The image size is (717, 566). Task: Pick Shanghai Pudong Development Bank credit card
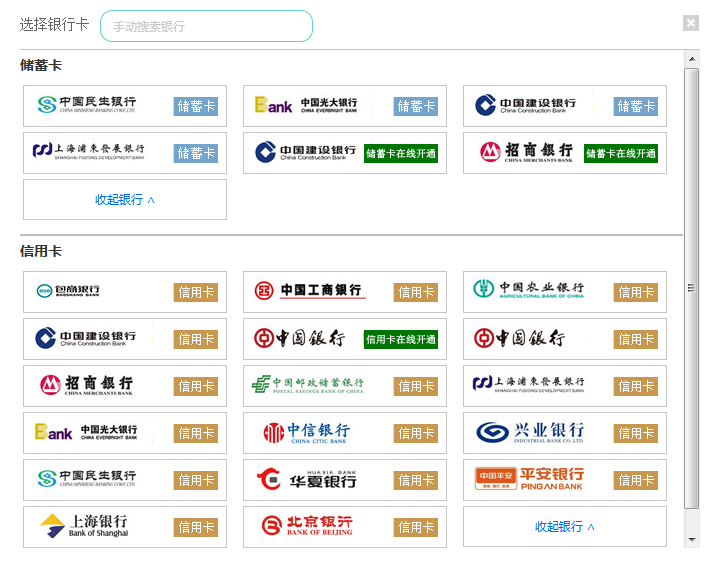565,386
